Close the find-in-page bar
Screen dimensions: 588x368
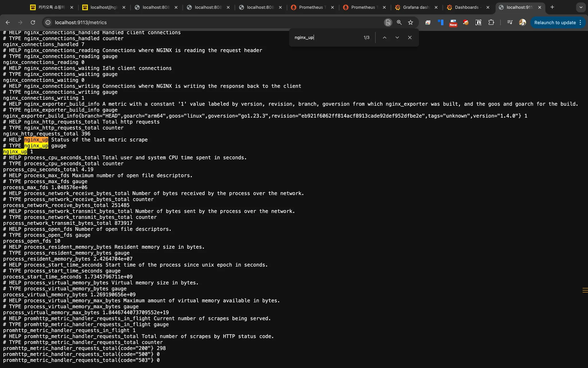[x=410, y=37]
